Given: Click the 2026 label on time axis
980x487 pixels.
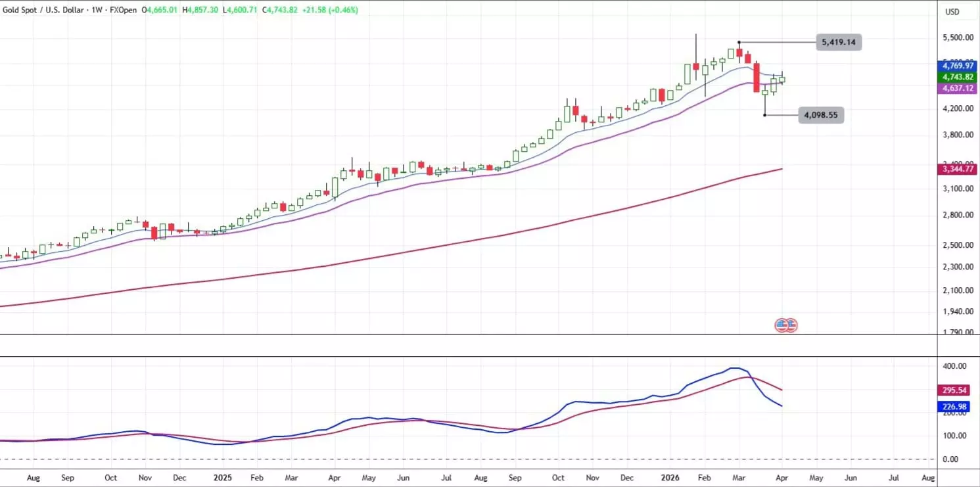Looking at the screenshot, I should point(668,478).
